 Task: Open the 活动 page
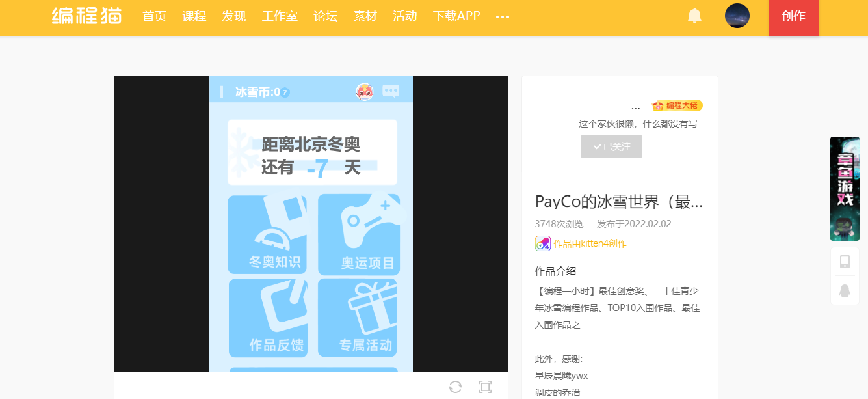405,16
